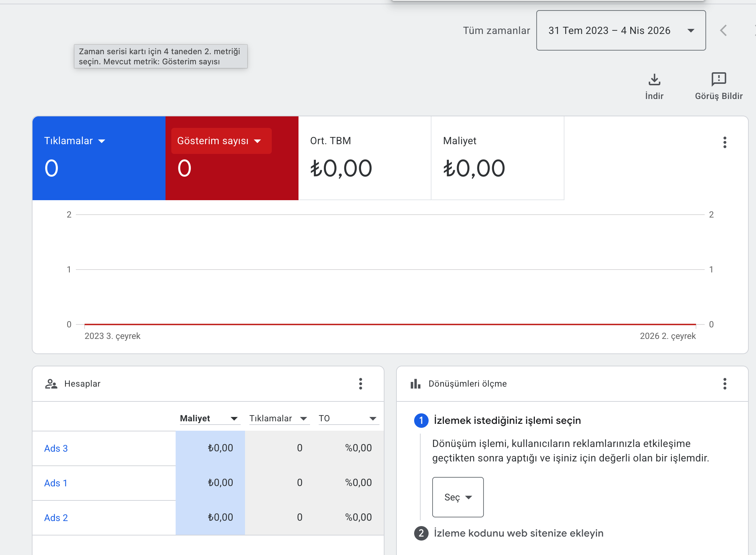Image resolution: width=756 pixels, height=555 pixels.
Task: Open the Görüş Bildir feedback icon
Action: [x=719, y=79]
